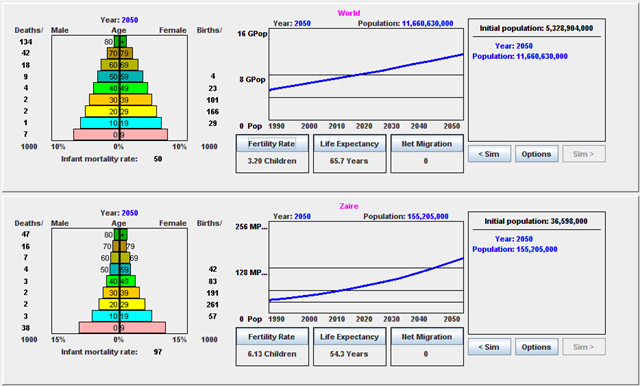Click Initial population: 5,328,904,000 text
Image resolution: width=640 pixels, height=386 pixels.
536,28
